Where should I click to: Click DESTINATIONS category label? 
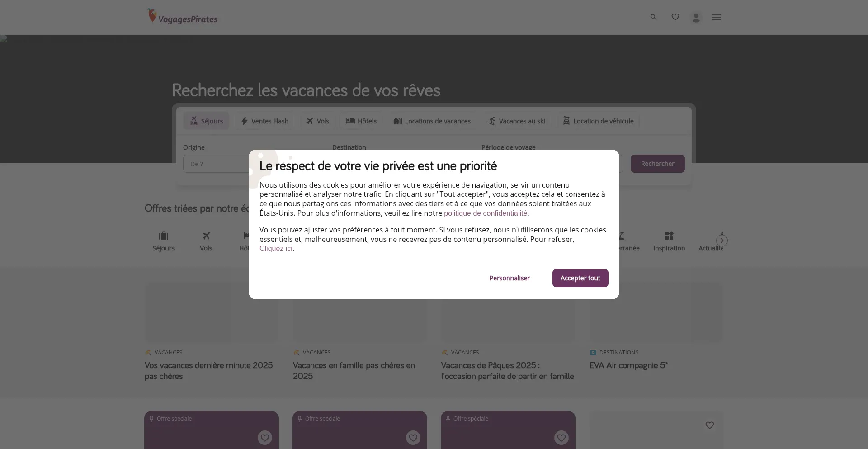[x=618, y=353]
